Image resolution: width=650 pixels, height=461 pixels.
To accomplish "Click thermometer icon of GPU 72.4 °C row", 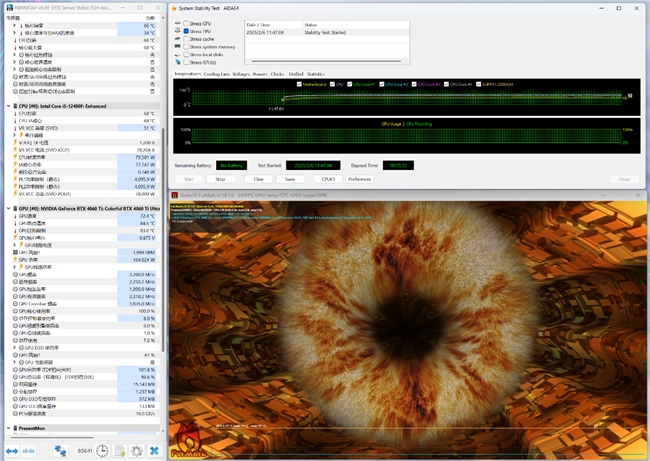I will coord(16,216).
